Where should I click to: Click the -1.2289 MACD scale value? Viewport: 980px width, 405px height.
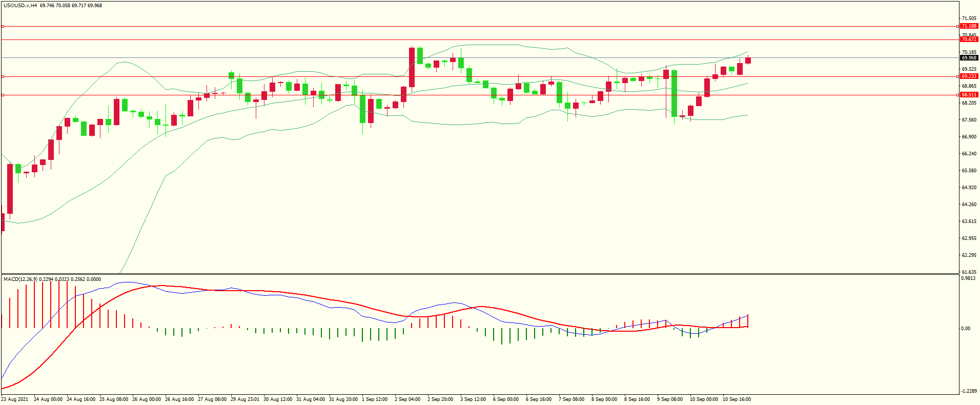pos(969,391)
